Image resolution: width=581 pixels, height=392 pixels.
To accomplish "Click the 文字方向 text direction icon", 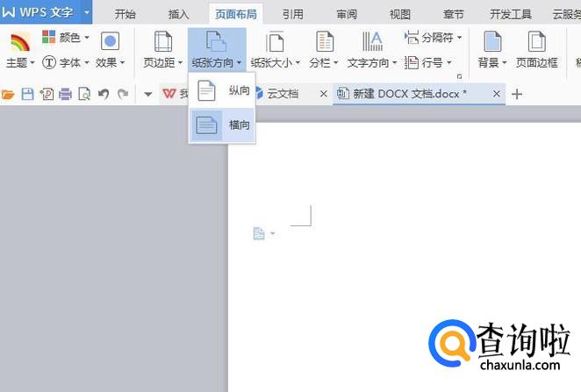I will [x=372, y=41].
